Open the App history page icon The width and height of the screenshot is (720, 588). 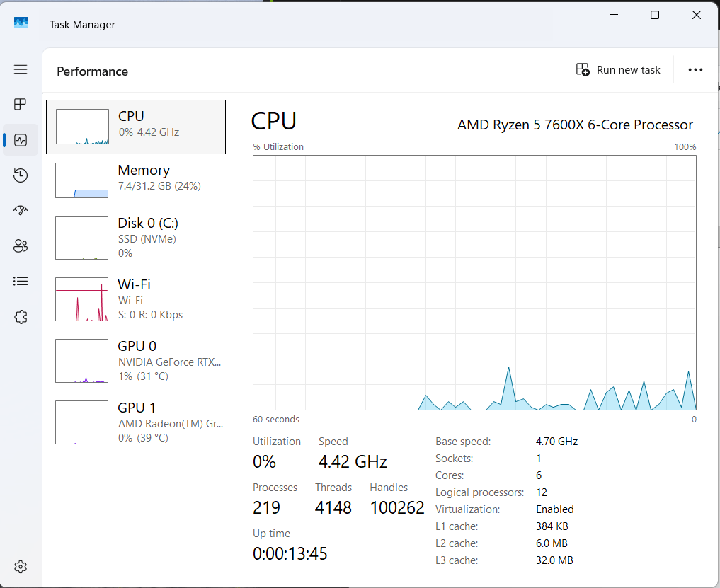pos(21,175)
